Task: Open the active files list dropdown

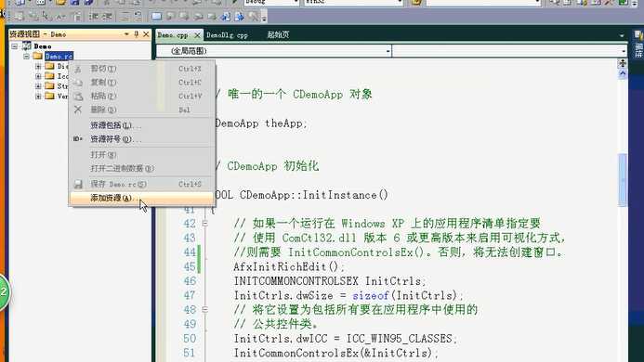Action: click(622, 35)
